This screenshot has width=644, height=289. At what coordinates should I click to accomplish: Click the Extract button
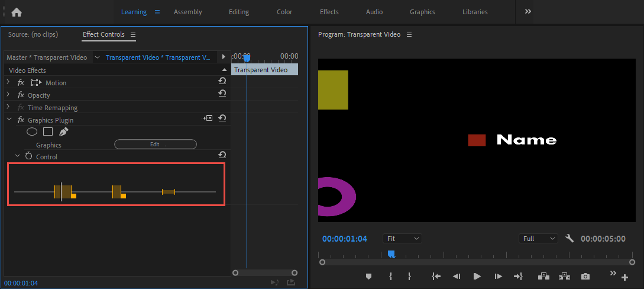(x=564, y=276)
